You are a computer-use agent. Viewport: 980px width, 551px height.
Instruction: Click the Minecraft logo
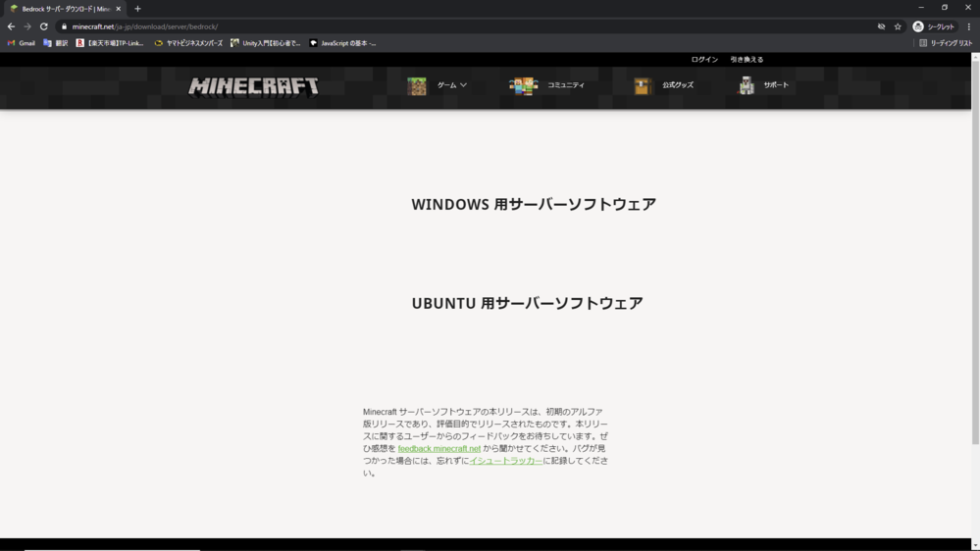pyautogui.click(x=253, y=86)
